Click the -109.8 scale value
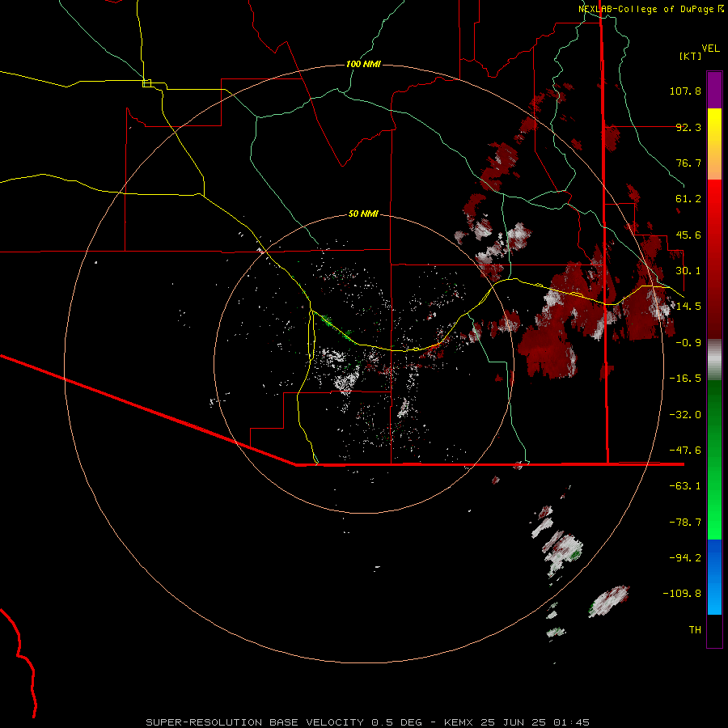Screen dimensions: 728x728 pyautogui.click(x=682, y=594)
